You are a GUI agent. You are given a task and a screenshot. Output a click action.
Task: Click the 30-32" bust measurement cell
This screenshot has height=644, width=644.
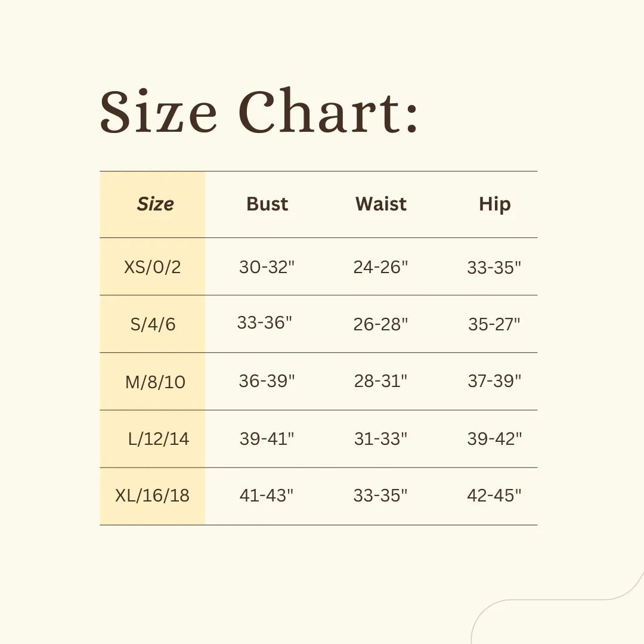pos(267,267)
